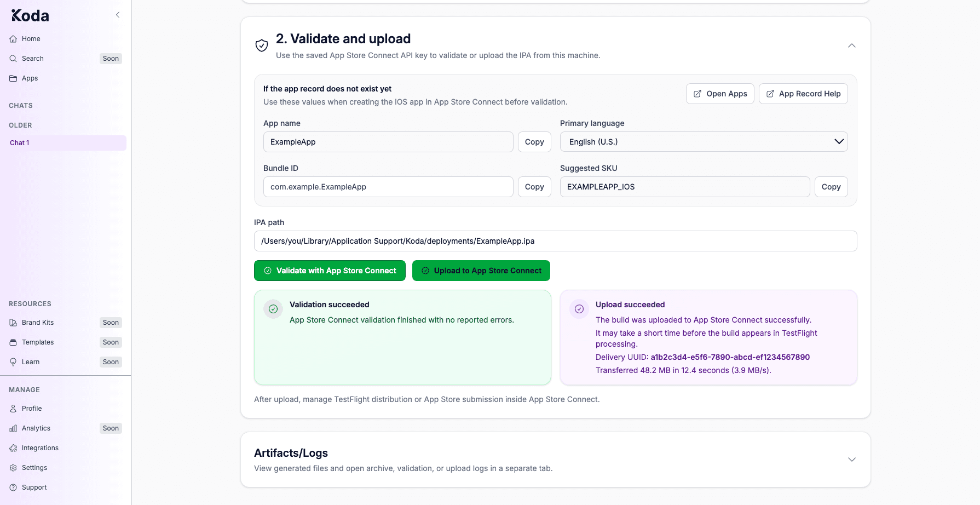Click the Learn lightbulb icon
980x505 pixels.
(x=13, y=362)
